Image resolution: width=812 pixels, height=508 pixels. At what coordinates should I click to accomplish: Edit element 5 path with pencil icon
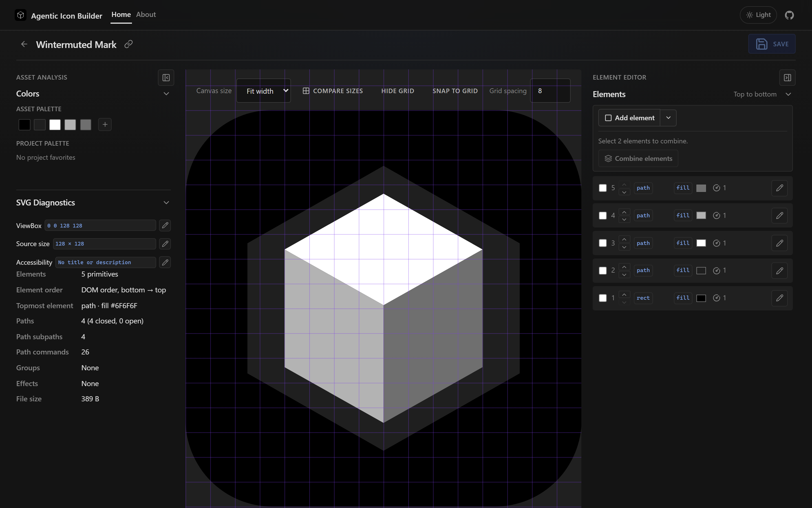780,188
